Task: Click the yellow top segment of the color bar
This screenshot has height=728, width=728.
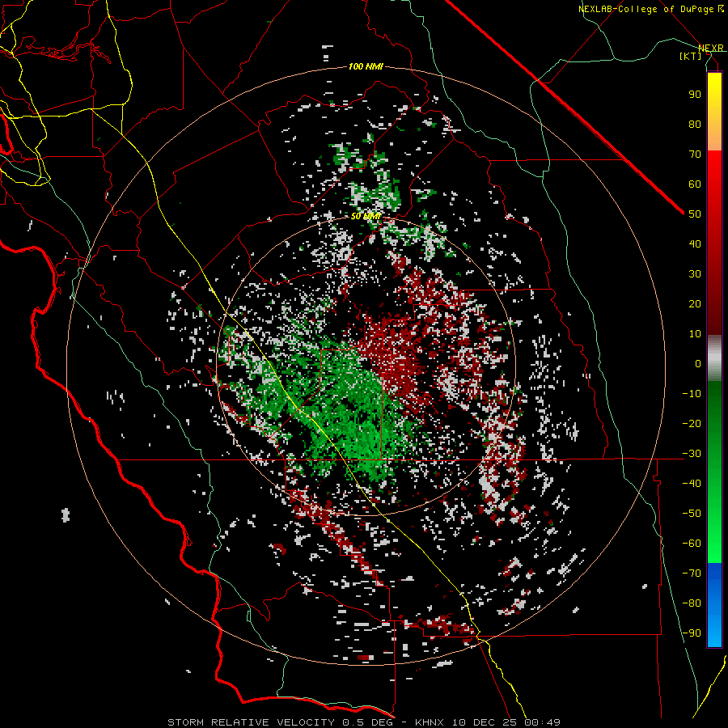Action: click(x=714, y=112)
